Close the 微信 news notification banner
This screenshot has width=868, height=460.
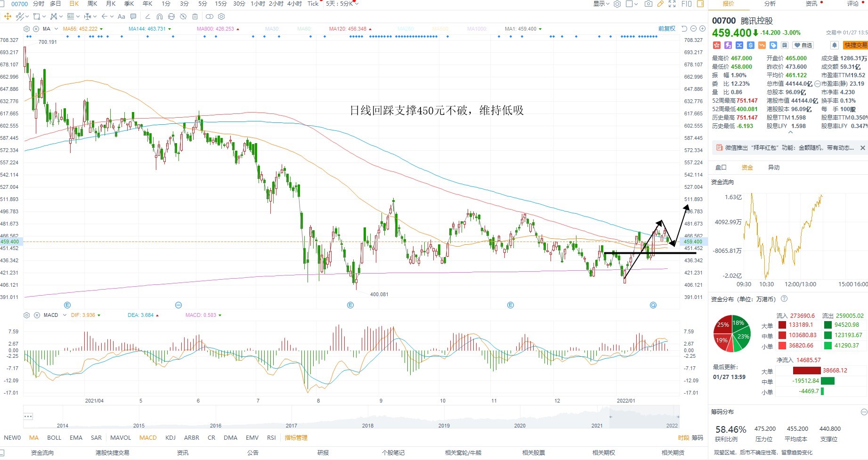click(863, 148)
